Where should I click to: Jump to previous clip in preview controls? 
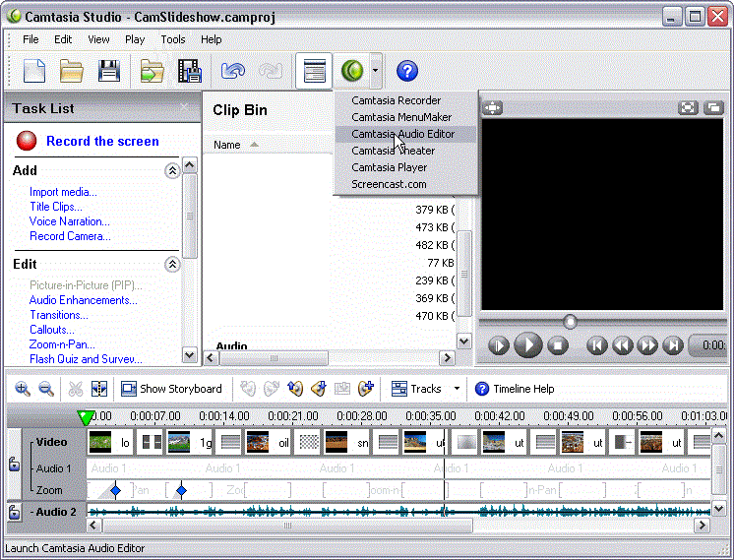pyautogui.click(x=597, y=346)
